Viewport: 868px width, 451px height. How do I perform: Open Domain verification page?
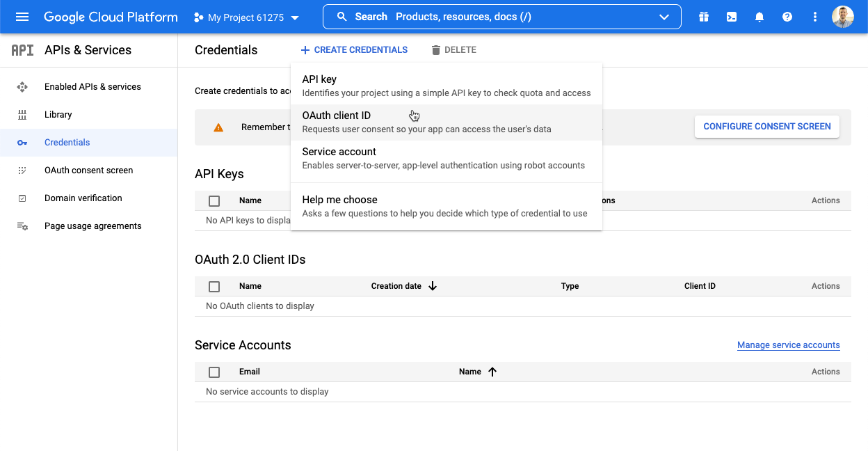coord(83,198)
